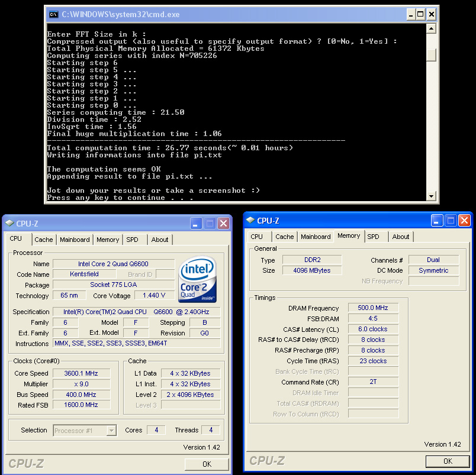This screenshot has width=476, height=475.
Task: Click the CAS# Latency 6.0 clocks value
Action: pyautogui.click(x=373, y=329)
